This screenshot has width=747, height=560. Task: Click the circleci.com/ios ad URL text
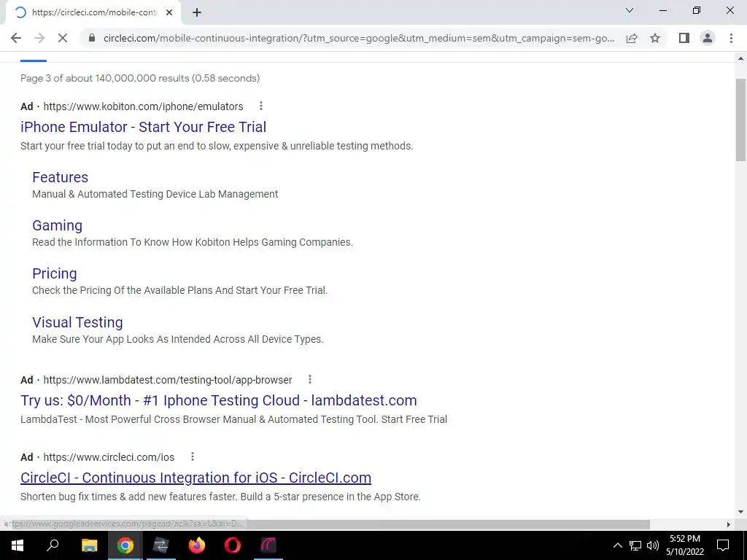click(x=109, y=457)
